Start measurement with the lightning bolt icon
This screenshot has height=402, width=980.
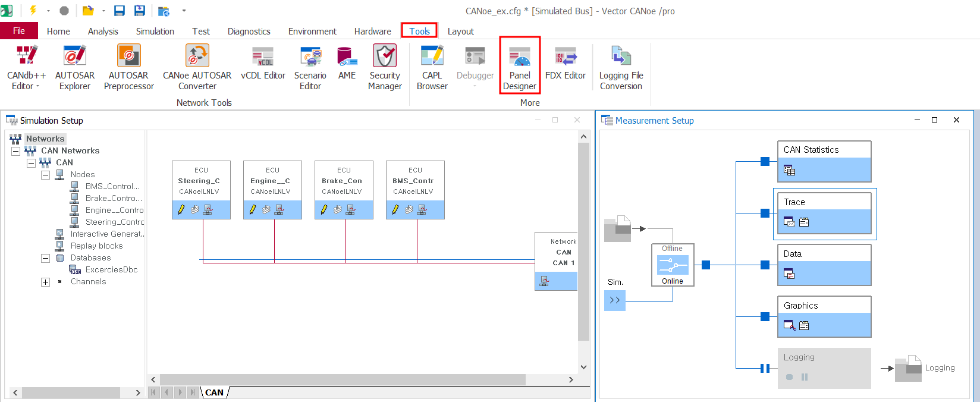(33, 11)
